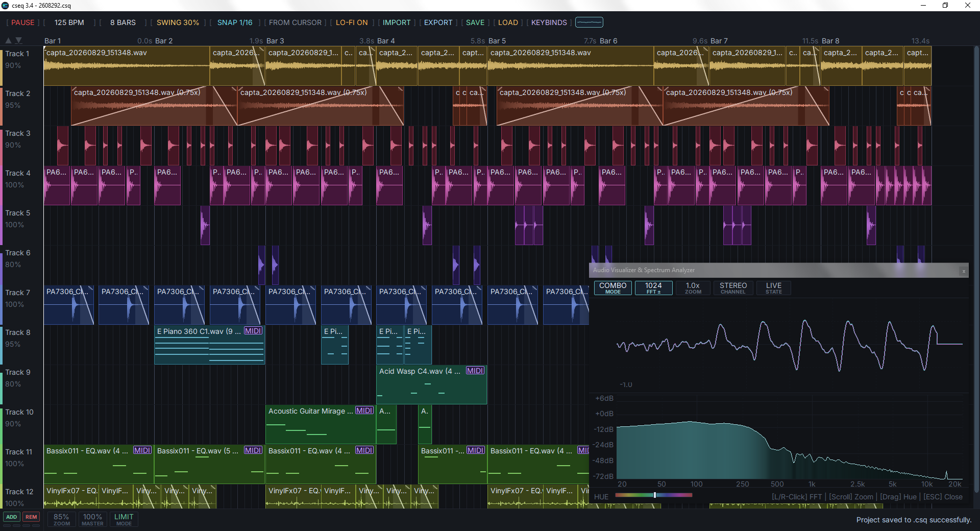Viewport: 980px width, 531px height.
Task: Click the MIDI badge on the Bar 3 Bassix011 clip
Action: pos(364,450)
